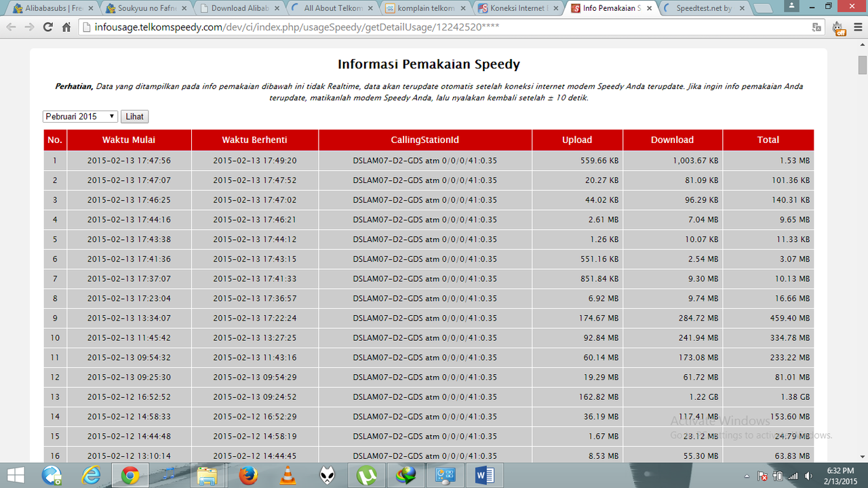868x488 pixels.
Task: Open the Windows Start menu
Action: coord(14,476)
